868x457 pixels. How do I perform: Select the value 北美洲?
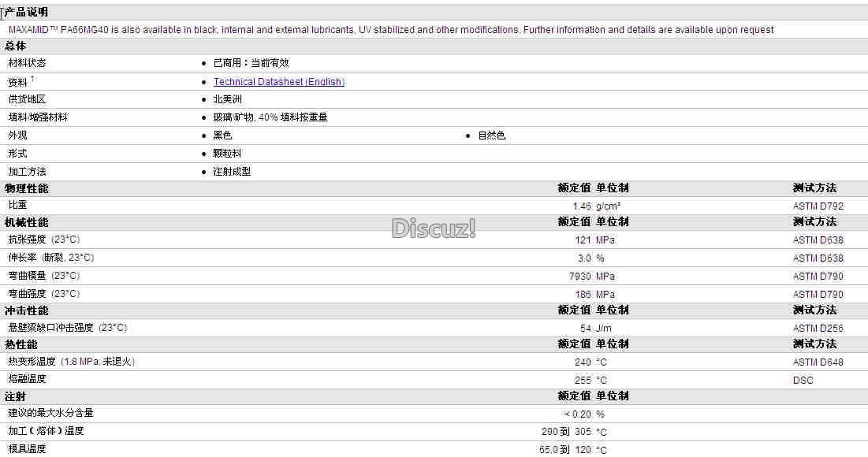click(228, 99)
